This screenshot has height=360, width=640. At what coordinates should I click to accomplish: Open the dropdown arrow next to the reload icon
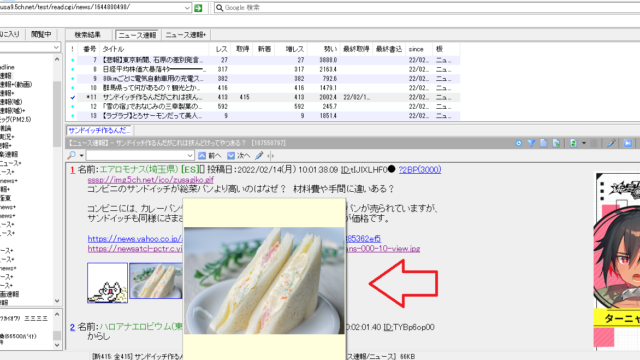click(x=584, y=143)
